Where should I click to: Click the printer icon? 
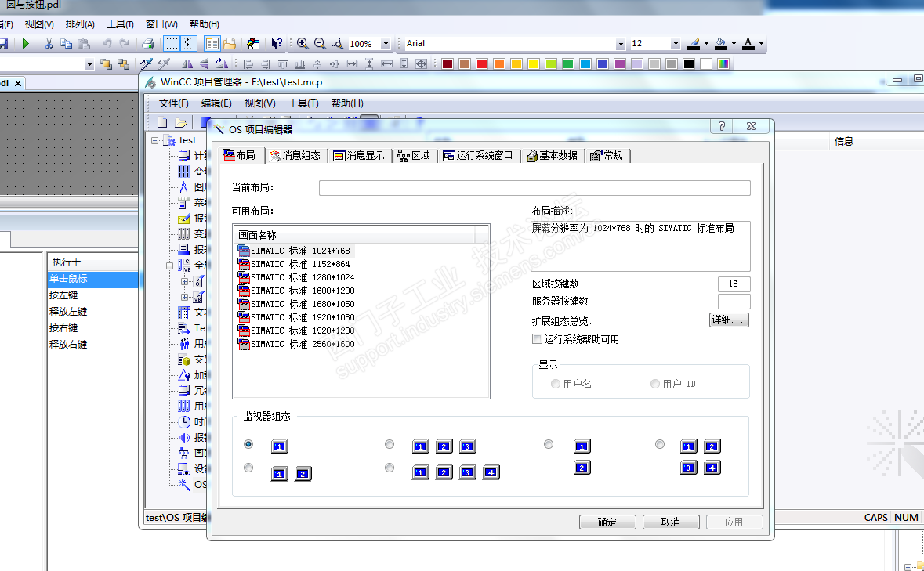pyautogui.click(x=148, y=44)
